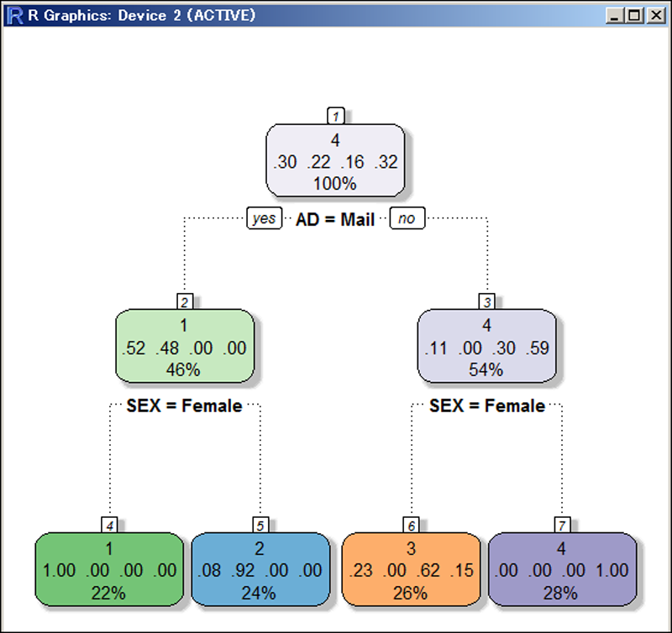Click the 'no' branch label
Image resolution: width=672 pixels, height=633 pixels.
(x=407, y=218)
